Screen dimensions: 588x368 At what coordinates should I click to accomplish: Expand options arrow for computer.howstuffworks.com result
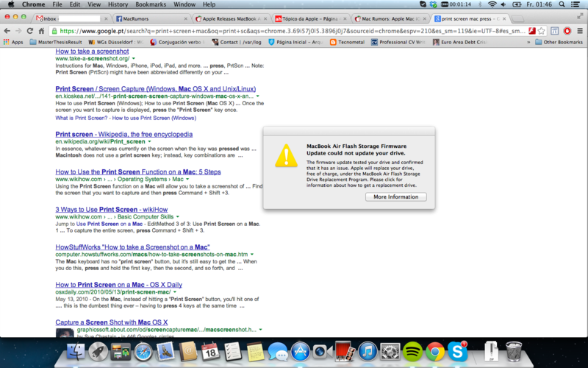pos(252,254)
